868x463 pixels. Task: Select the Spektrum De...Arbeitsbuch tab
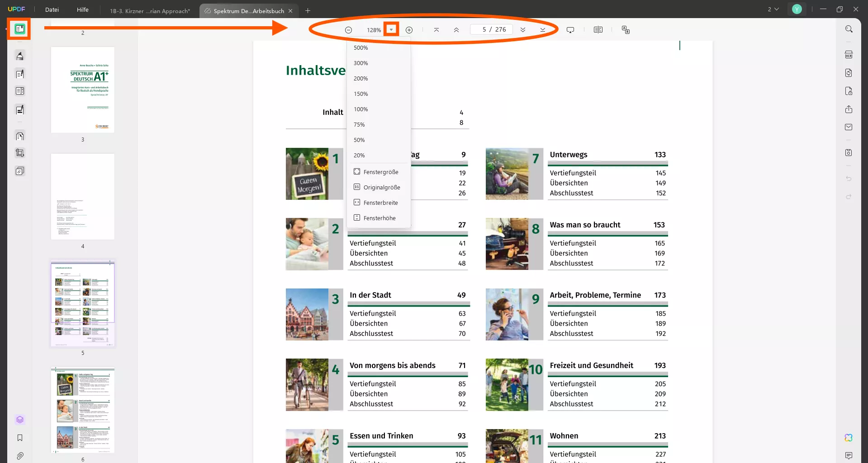click(x=249, y=11)
